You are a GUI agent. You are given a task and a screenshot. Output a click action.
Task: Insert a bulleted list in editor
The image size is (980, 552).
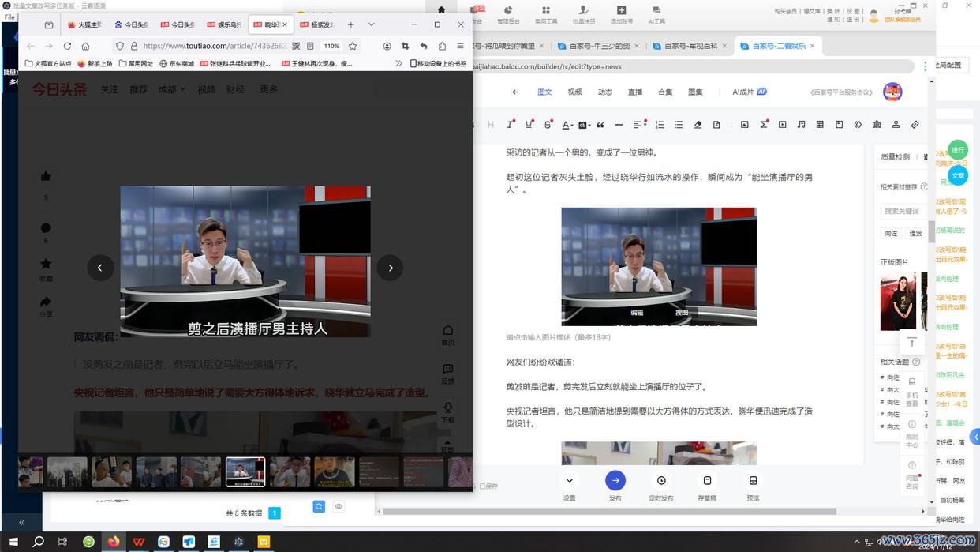tap(679, 125)
